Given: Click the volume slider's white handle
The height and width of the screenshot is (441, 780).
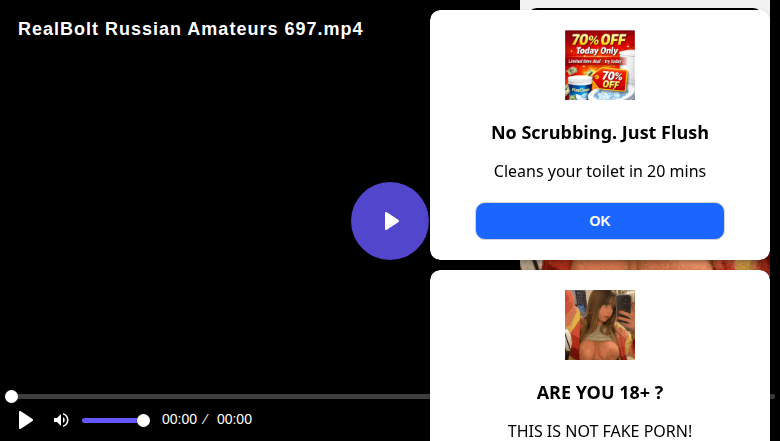Looking at the screenshot, I should 143,421.
